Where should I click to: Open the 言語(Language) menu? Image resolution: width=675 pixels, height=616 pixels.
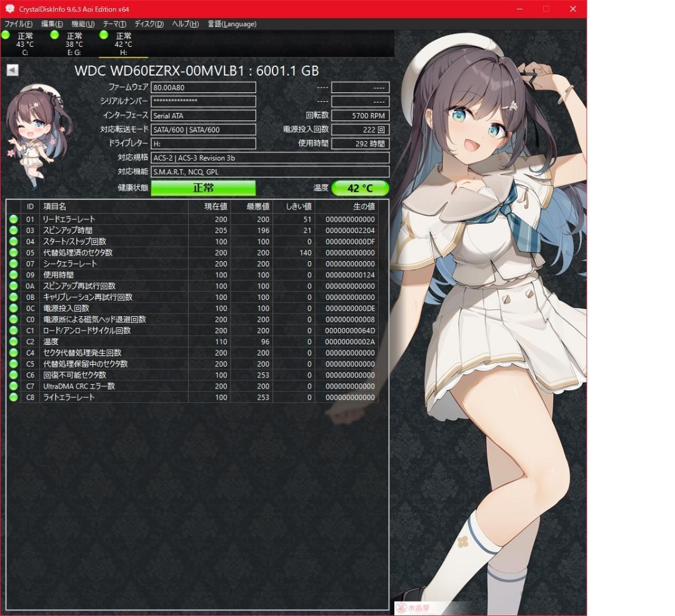[232, 24]
